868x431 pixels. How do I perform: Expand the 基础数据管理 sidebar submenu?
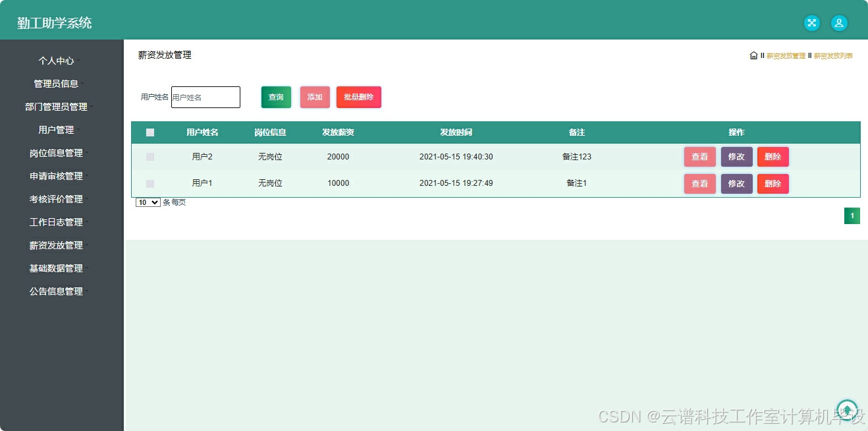pyautogui.click(x=56, y=268)
